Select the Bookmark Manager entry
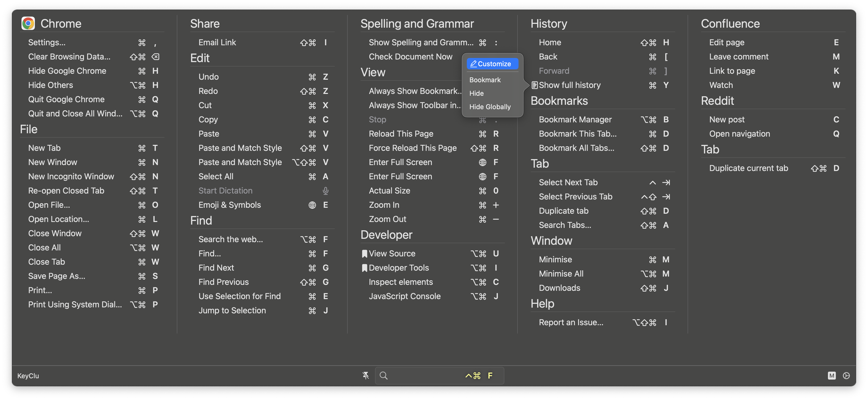The image size is (868, 400). pyautogui.click(x=575, y=119)
